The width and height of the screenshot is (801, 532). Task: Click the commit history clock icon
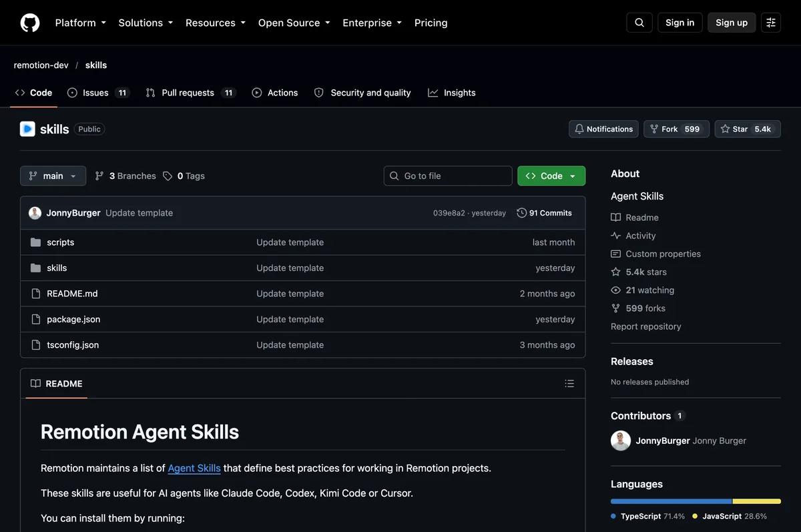coord(521,213)
